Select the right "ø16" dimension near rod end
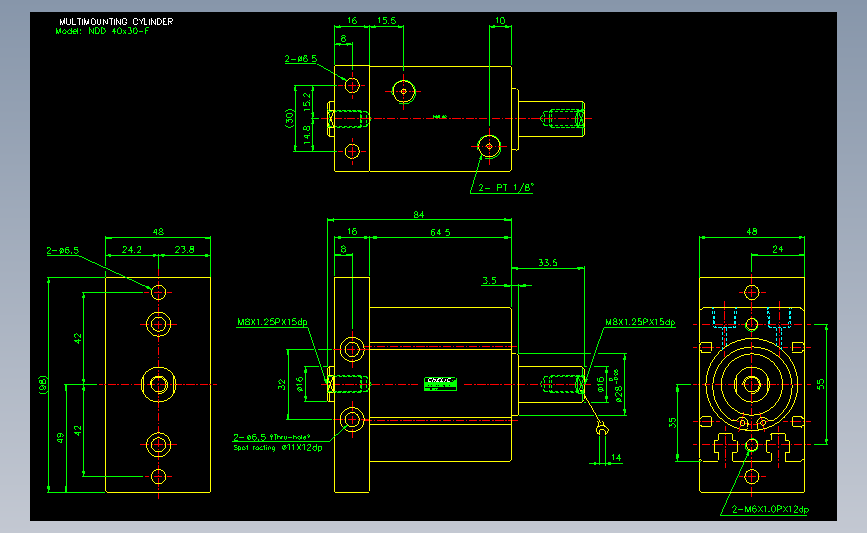Image resolution: width=867 pixels, height=533 pixels. coord(601,384)
